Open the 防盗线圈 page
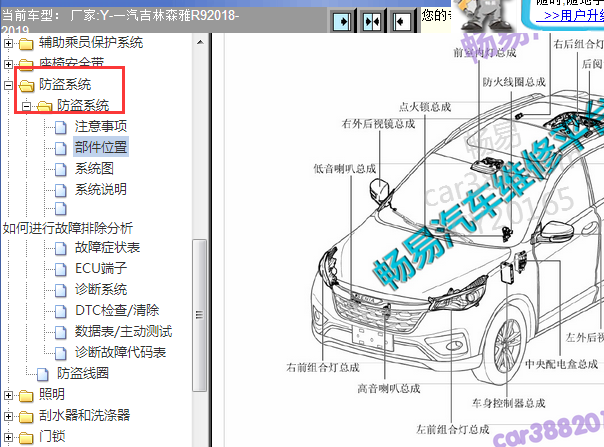 [x=82, y=373]
